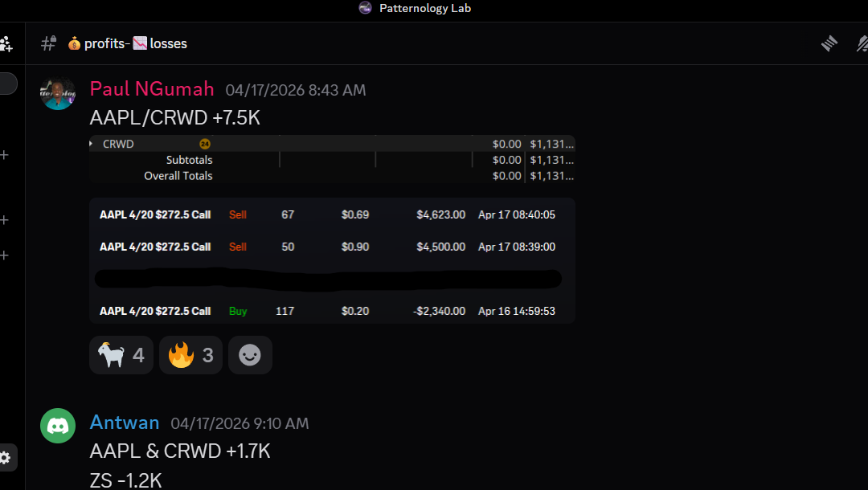Viewport: 868px width, 490px height.
Task: Expand the CRWD row disclosure triangle
Action: click(92, 144)
